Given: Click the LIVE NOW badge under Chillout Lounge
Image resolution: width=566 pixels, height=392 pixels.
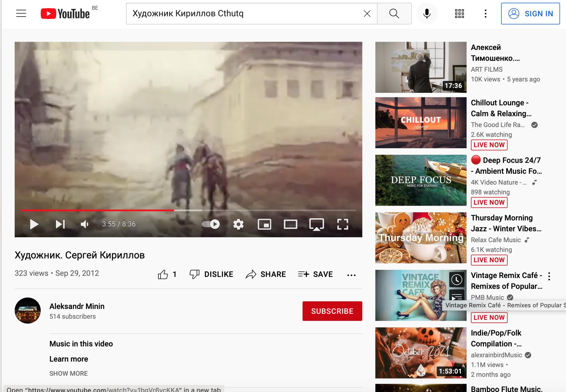Looking at the screenshot, I should (489, 145).
